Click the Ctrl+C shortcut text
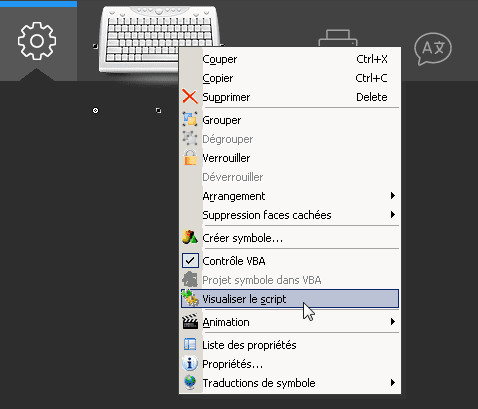 click(x=371, y=78)
